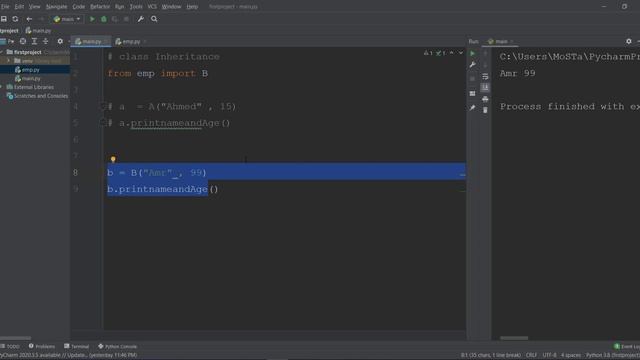640x360 pixels.
Task: Open the Terminal tool window
Action: 77,346
